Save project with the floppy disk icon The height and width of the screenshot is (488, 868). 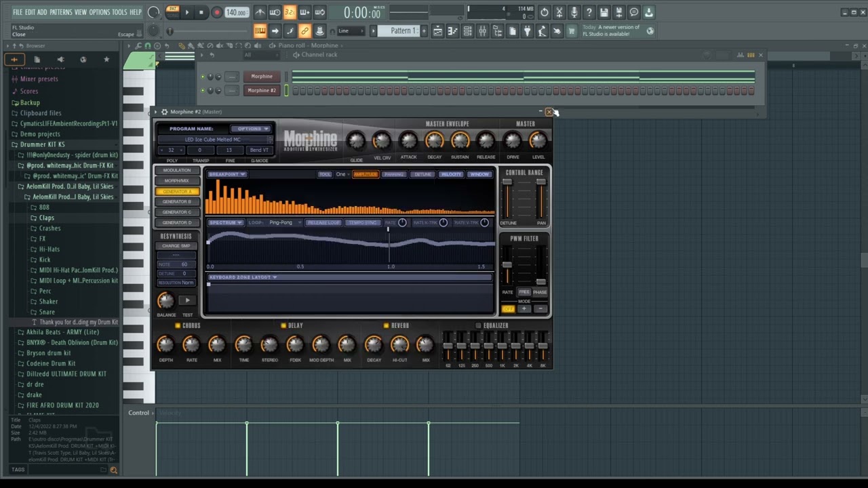pos(604,12)
